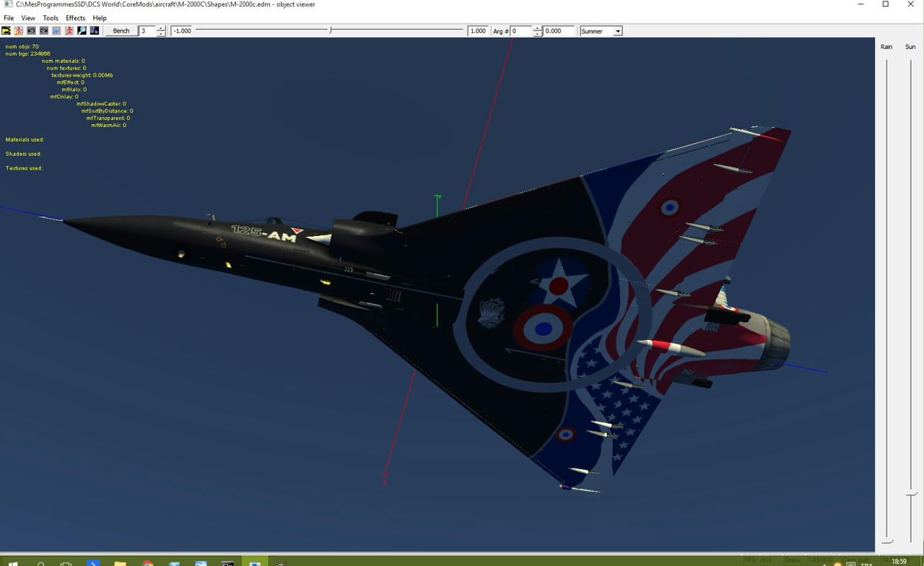Screen dimensions: 924x566
Task: Open the File menu
Action: [x=9, y=18]
